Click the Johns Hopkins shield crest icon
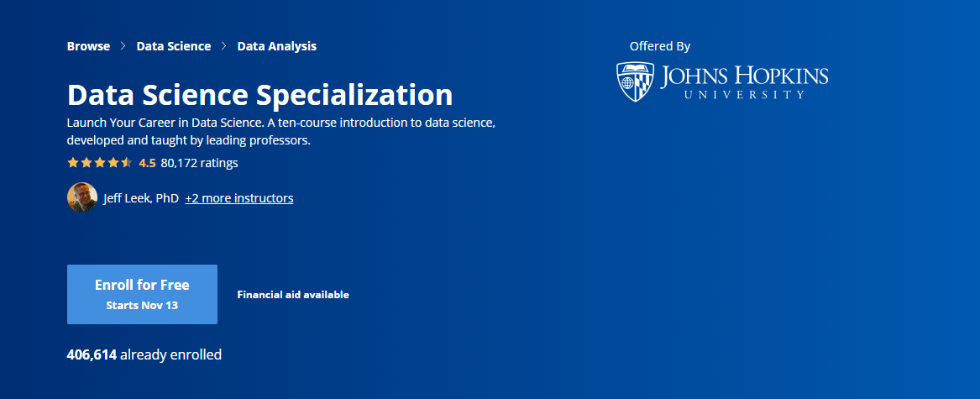The height and width of the screenshot is (399, 980). (x=635, y=82)
